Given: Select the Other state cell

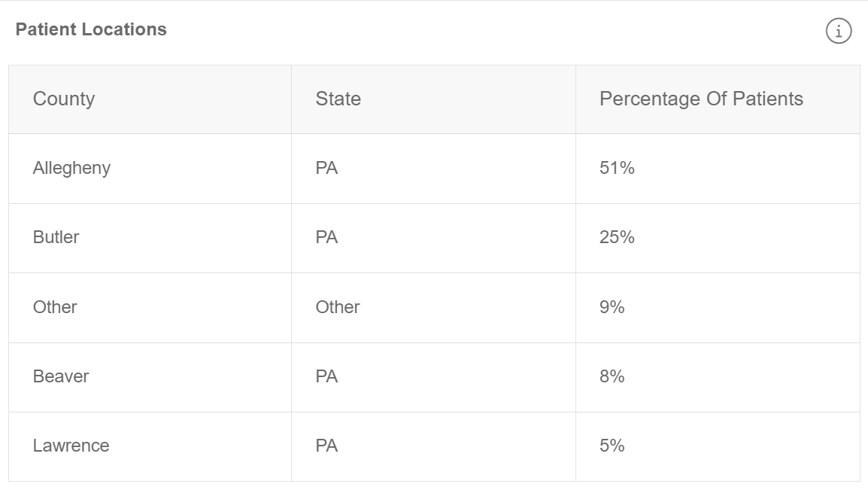Looking at the screenshot, I should [x=433, y=307].
